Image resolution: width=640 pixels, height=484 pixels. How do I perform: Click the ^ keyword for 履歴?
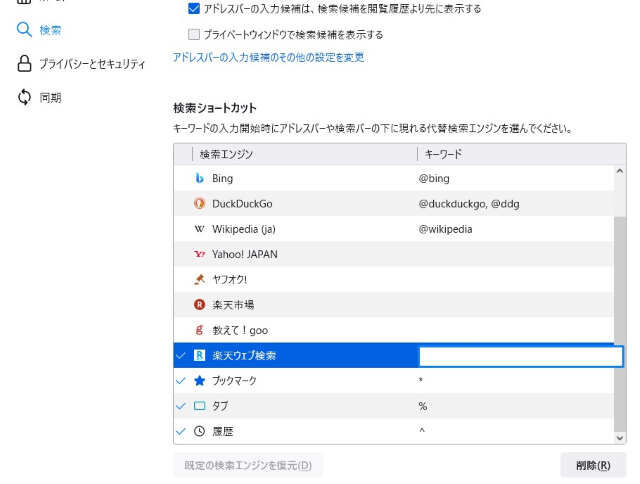[x=422, y=430]
